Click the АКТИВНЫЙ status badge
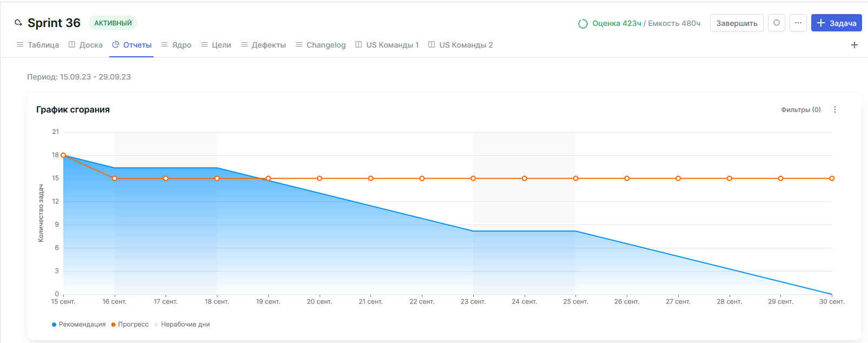The image size is (868, 343). [x=113, y=23]
